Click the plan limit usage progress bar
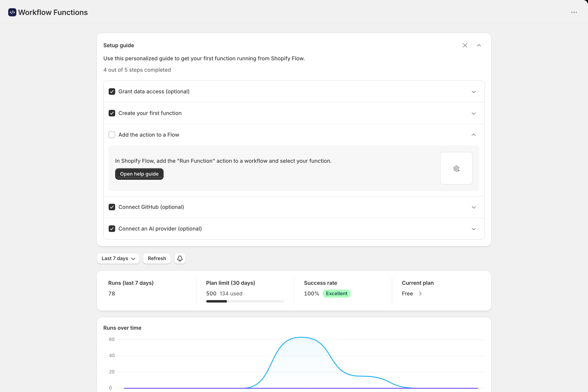 click(x=245, y=301)
